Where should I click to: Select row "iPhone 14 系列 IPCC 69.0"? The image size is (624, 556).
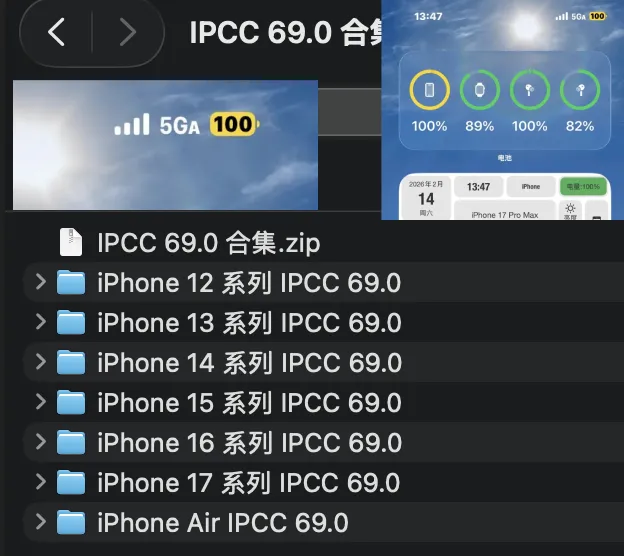point(324,362)
